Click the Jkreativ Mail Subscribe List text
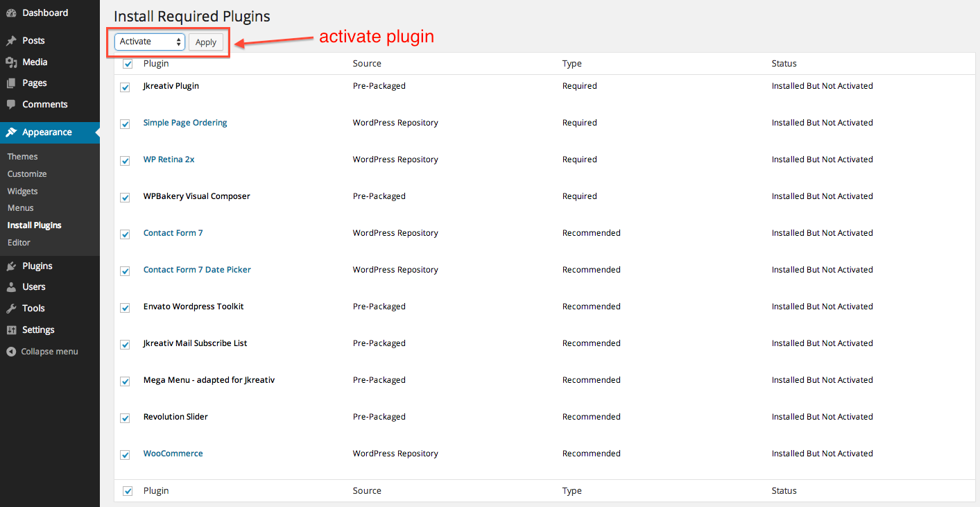The width and height of the screenshot is (980, 507). 196,343
